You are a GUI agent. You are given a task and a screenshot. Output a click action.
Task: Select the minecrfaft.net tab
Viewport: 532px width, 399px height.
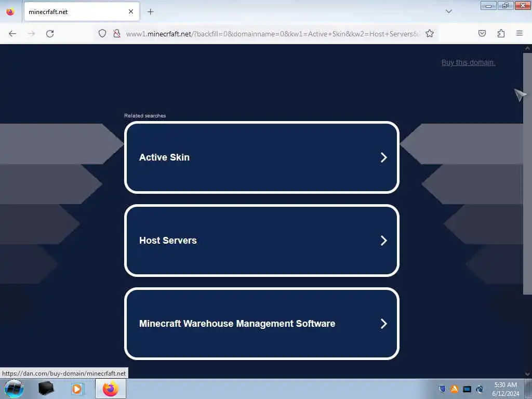[82, 12]
